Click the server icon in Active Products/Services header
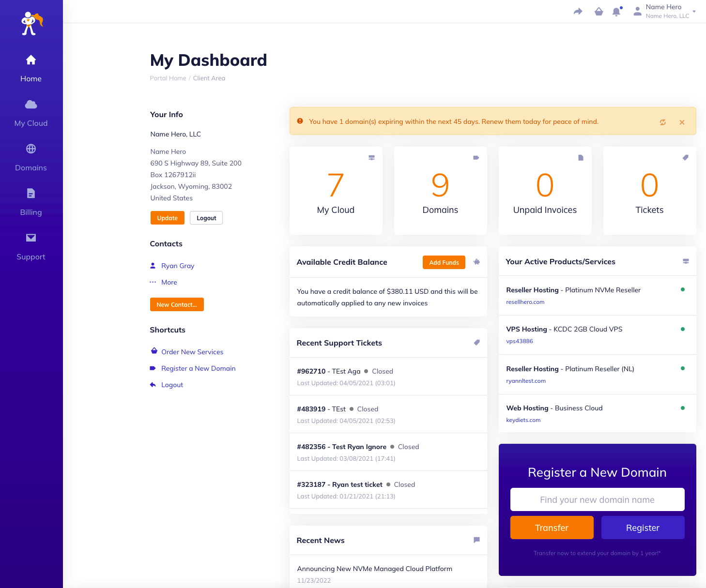Screen dimensions: 706x588 [686, 261]
